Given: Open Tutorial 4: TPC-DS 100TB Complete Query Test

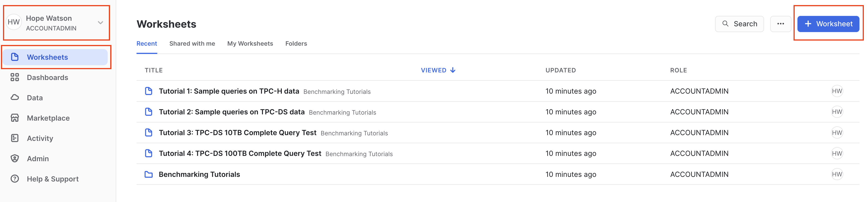Looking at the screenshot, I should (240, 154).
